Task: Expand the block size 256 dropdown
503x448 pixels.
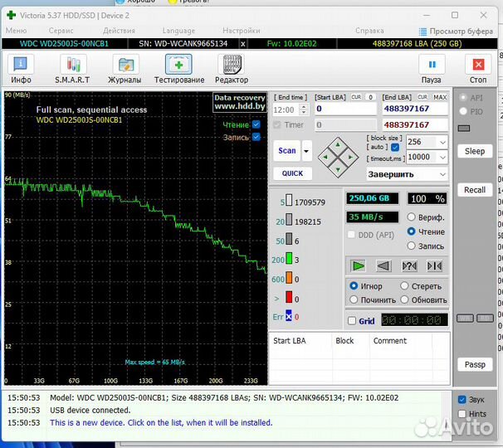Action: pyautogui.click(x=442, y=143)
